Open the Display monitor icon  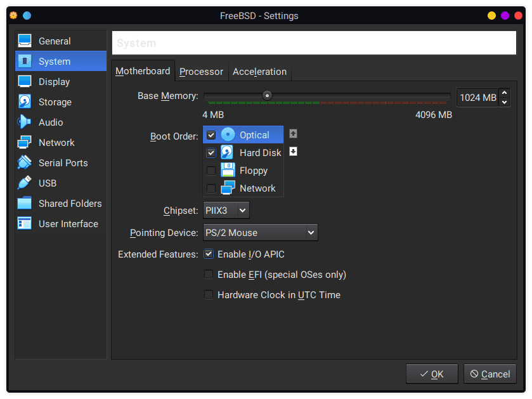click(25, 81)
